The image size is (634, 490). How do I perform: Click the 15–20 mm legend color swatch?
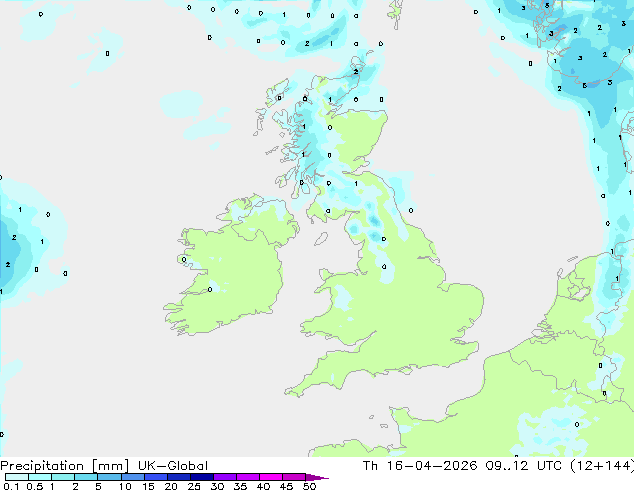[x=155, y=477]
